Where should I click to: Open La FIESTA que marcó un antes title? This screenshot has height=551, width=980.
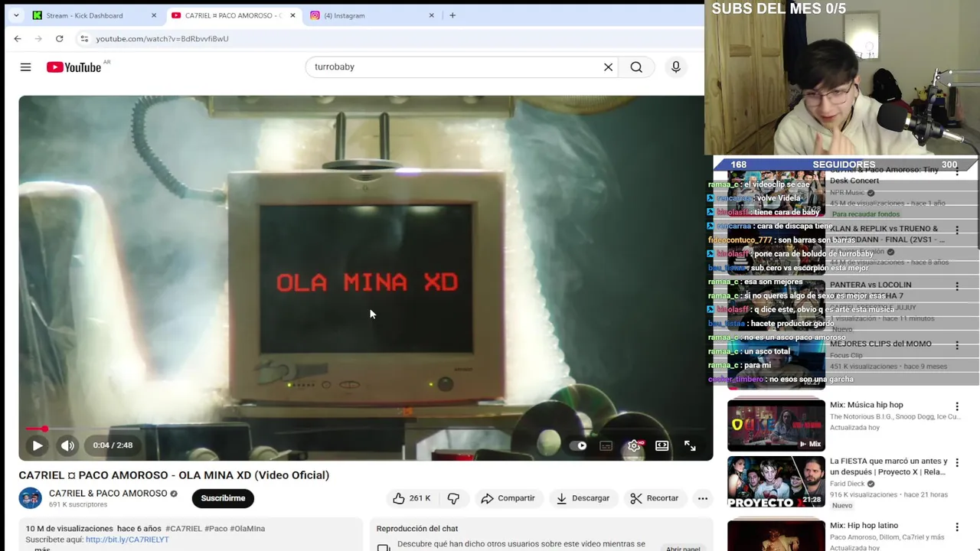[889, 467]
